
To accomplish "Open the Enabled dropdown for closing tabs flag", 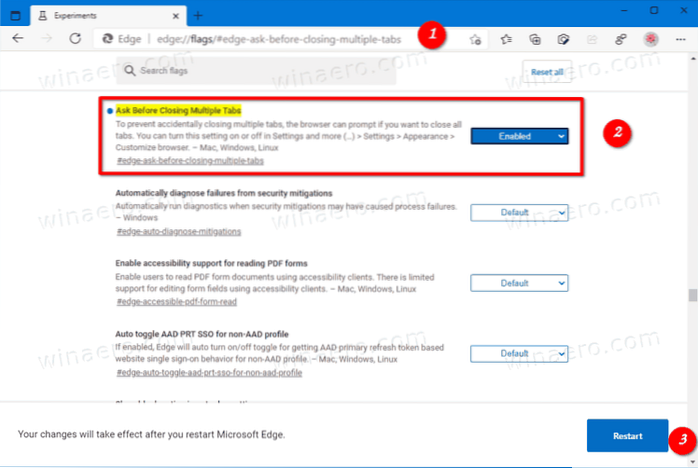I will (519, 135).
